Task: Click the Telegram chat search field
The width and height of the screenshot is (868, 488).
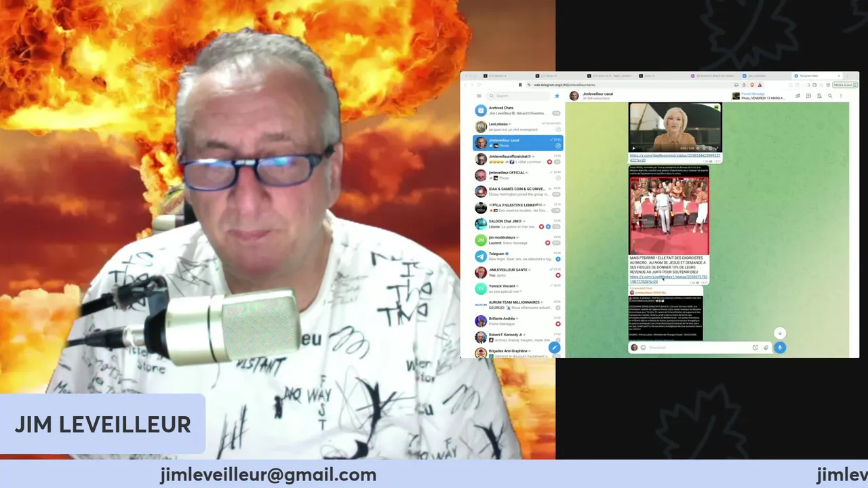Action: (x=518, y=96)
